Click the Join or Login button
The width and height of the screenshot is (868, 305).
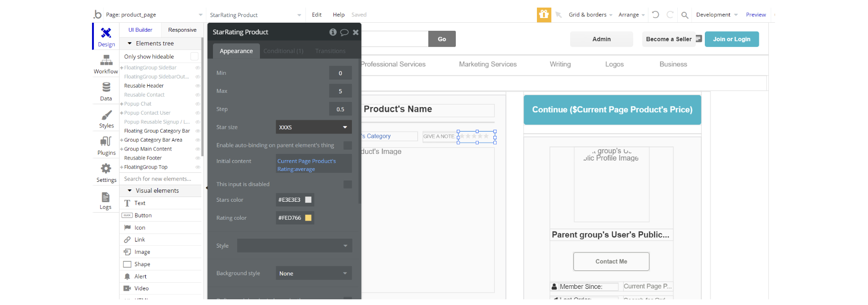tap(731, 39)
